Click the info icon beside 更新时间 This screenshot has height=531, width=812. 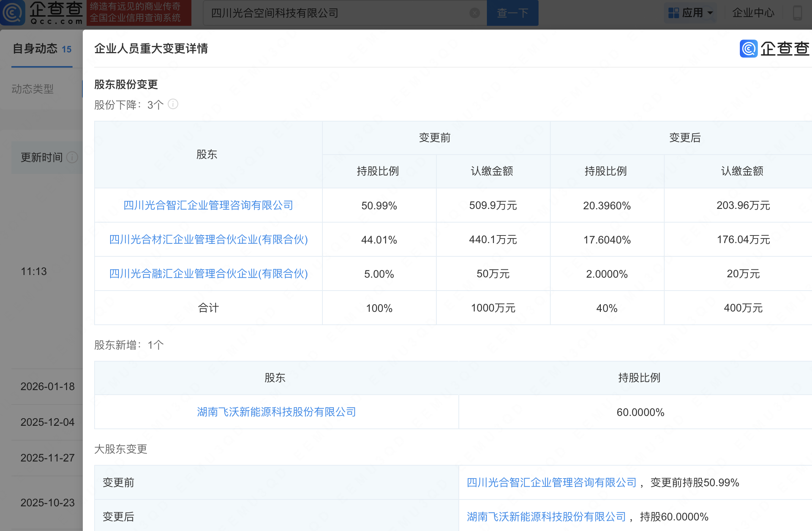[72, 157]
